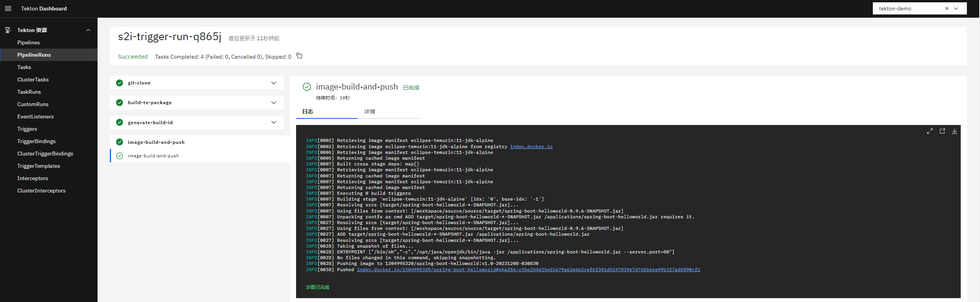980x302 pixels.
Task: Click the 'Executing 0 build triggers' log line
Action: (x=358, y=193)
